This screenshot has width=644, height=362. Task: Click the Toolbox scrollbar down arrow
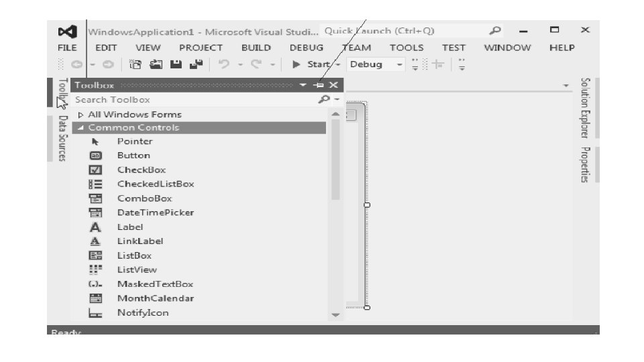coord(335,315)
